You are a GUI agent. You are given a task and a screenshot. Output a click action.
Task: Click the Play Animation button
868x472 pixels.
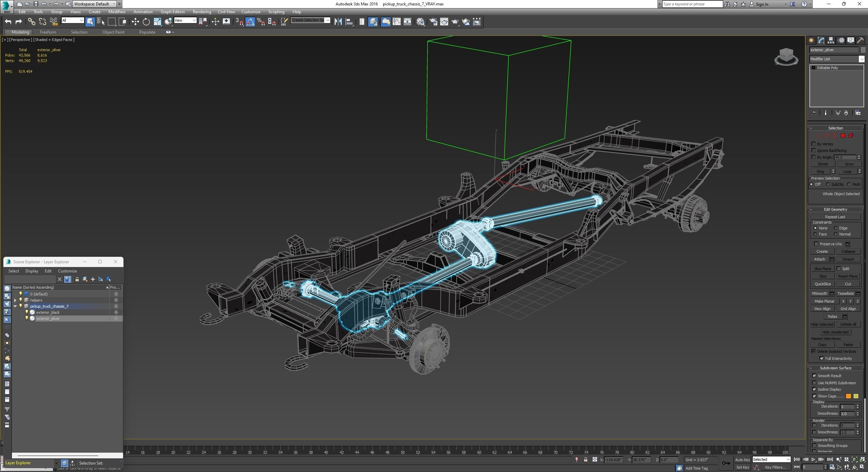point(813,459)
